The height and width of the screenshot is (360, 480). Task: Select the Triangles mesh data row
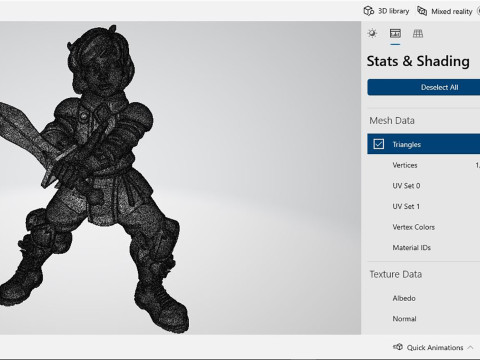click(x=424, y=144)
